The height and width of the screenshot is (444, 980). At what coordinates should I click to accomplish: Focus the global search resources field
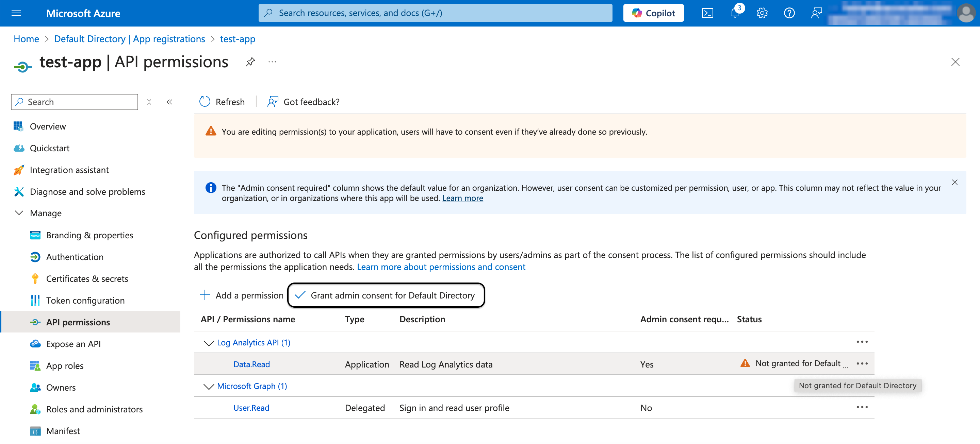pyautogui.click(x=435, y=13)
